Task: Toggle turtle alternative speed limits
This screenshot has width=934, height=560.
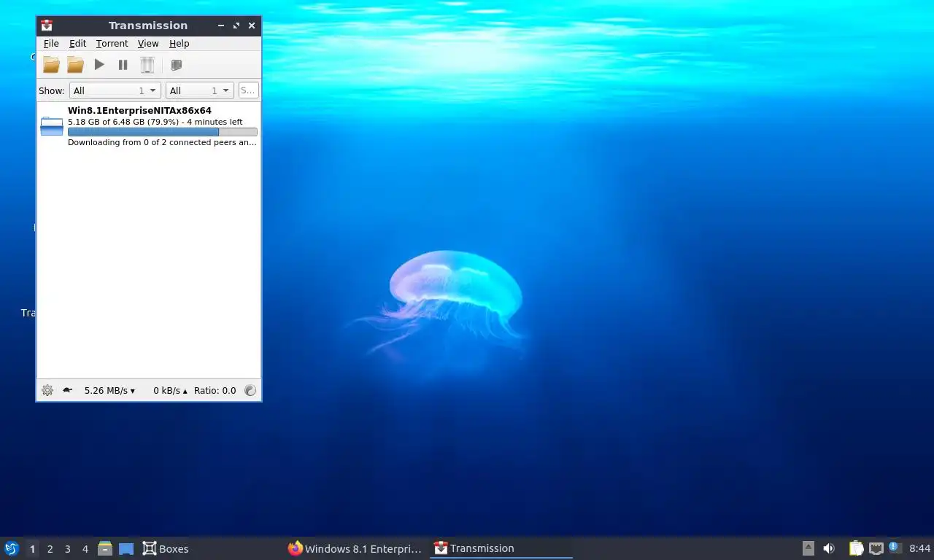Action: click(67, 390)
